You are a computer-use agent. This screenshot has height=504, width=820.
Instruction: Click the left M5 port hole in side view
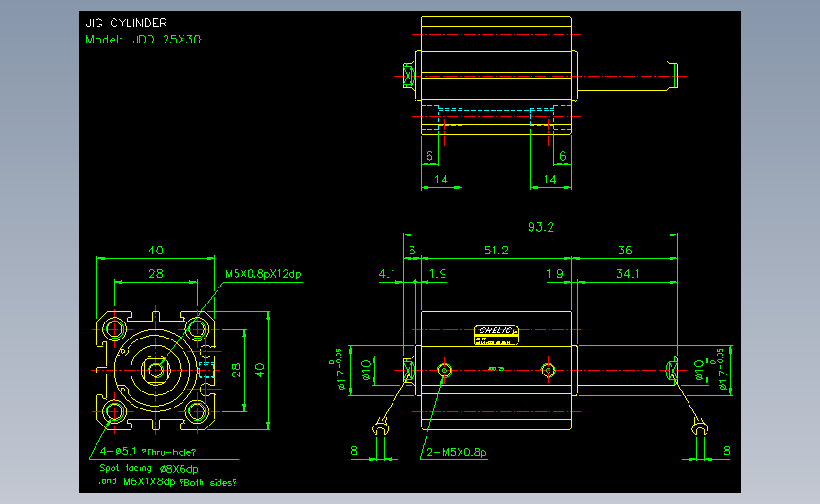tap(444, 370)
